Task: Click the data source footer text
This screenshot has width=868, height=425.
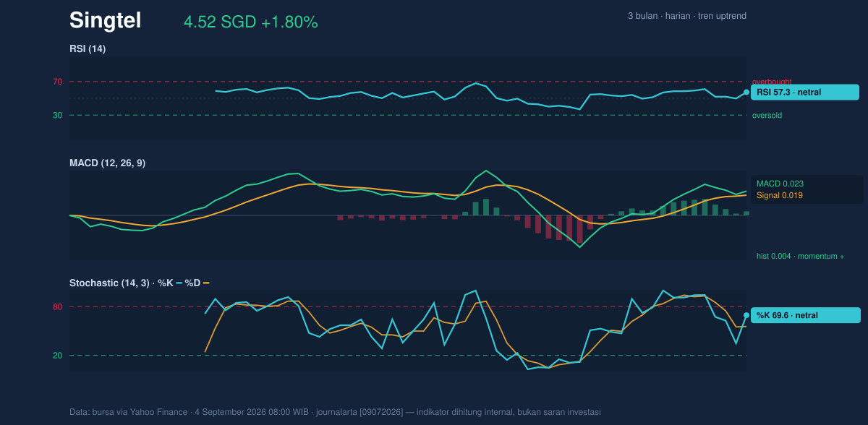Action: click(x=335, y=412)
